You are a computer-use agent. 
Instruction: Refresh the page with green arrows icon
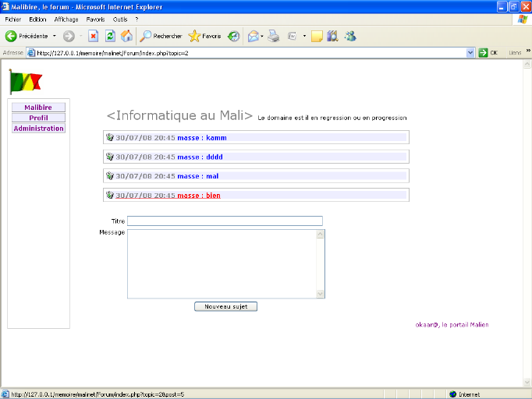coord(110,36)
